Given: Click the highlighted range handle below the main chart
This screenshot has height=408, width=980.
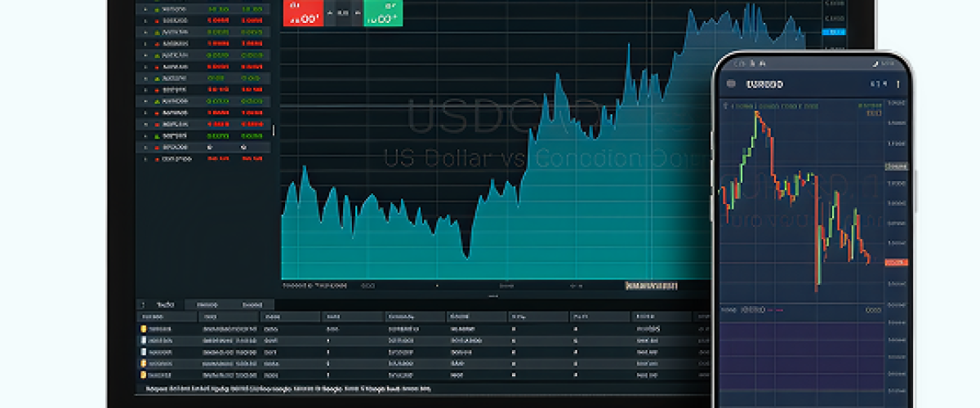Looking at the screenshot, I should pyautogui.click(x=651, y=286).
